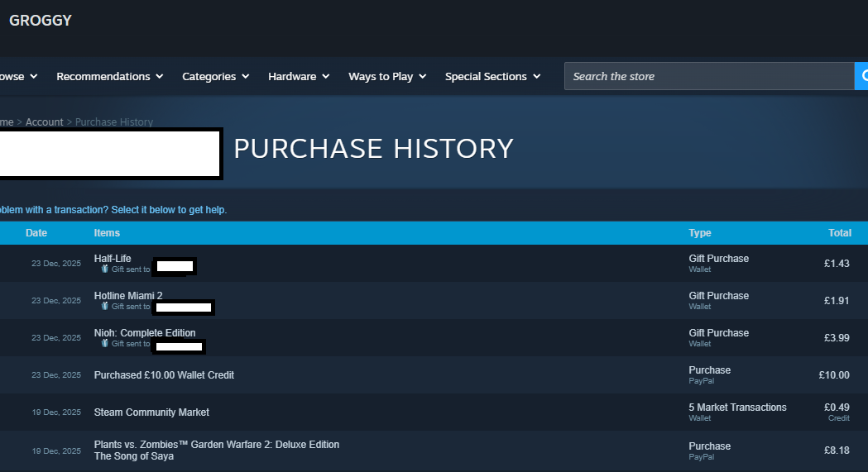Click the £1.43 total
Image resolution: width=868 pixels, height=472 pixels.
pyautogui.click(x=837, y=264)
